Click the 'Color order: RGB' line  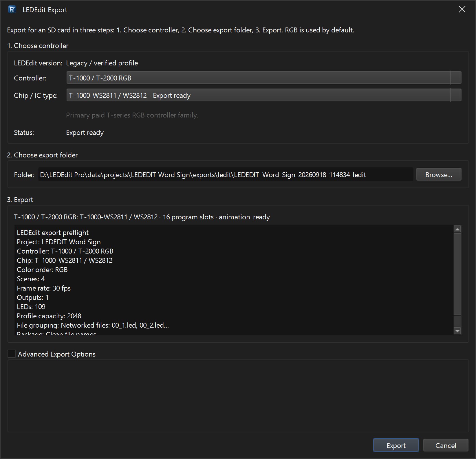coord(42,270)
